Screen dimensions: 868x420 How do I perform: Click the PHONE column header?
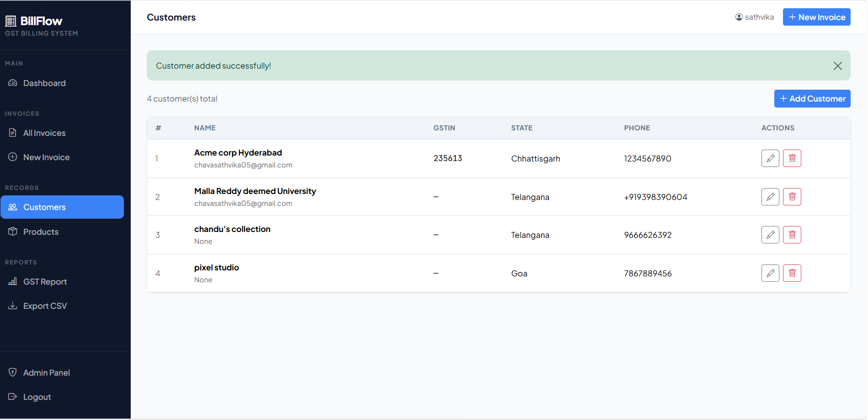click(x=637, y=128)
